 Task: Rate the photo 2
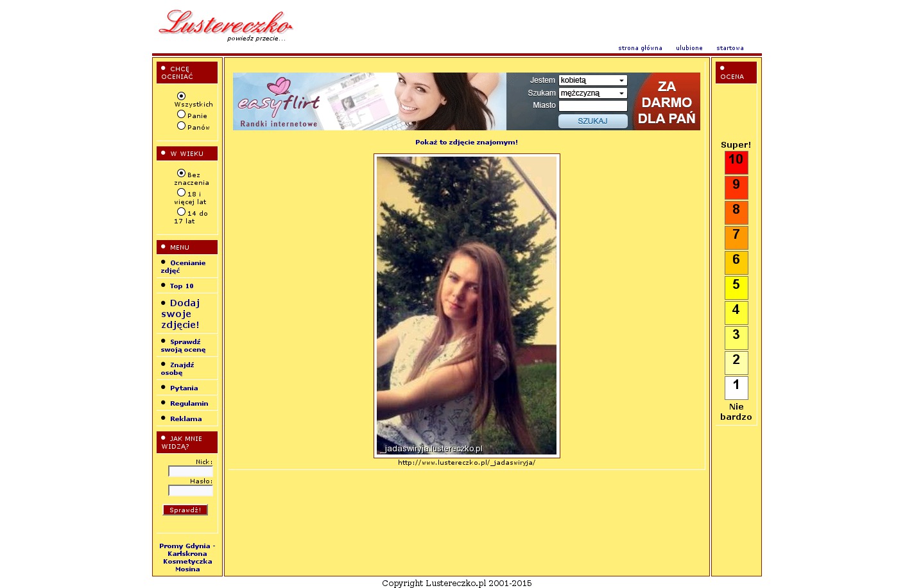click(736, 363)
